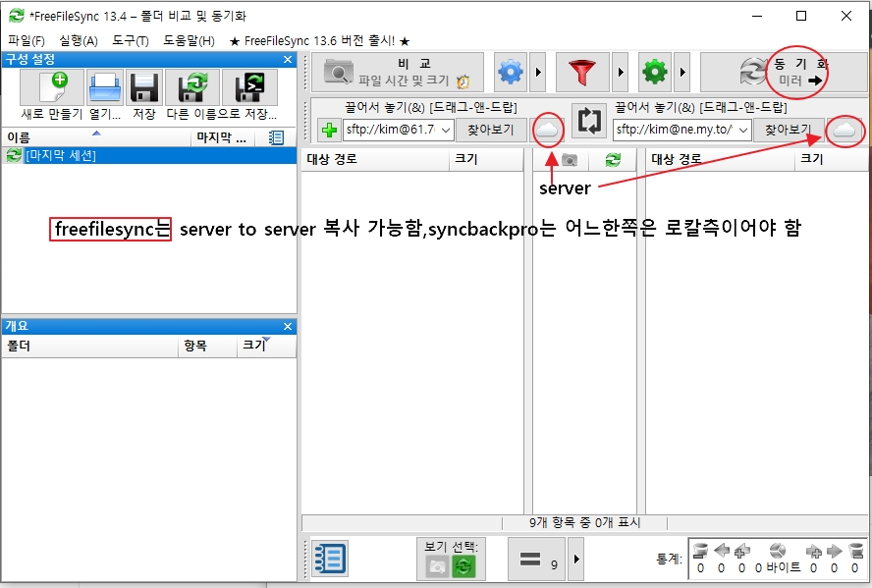Open the log panel via blue notebook icon
The width and height of the screenshot is (872, 588).
tap(331, 557)
